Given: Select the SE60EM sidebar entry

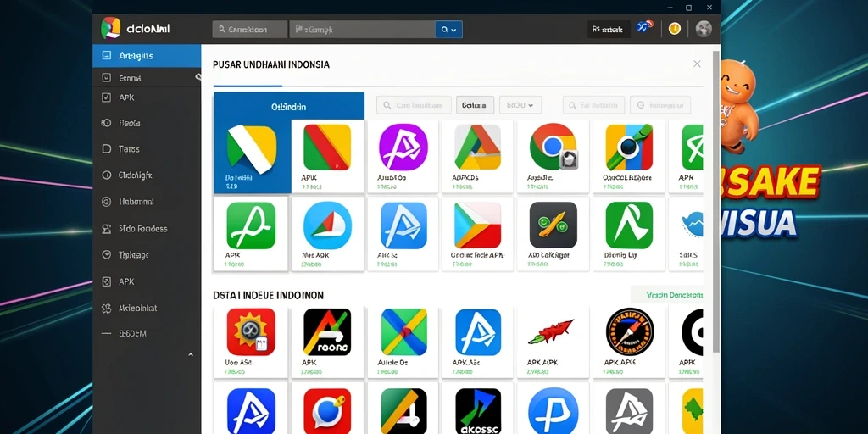Looking at the screenshot, I should point(147,334).
